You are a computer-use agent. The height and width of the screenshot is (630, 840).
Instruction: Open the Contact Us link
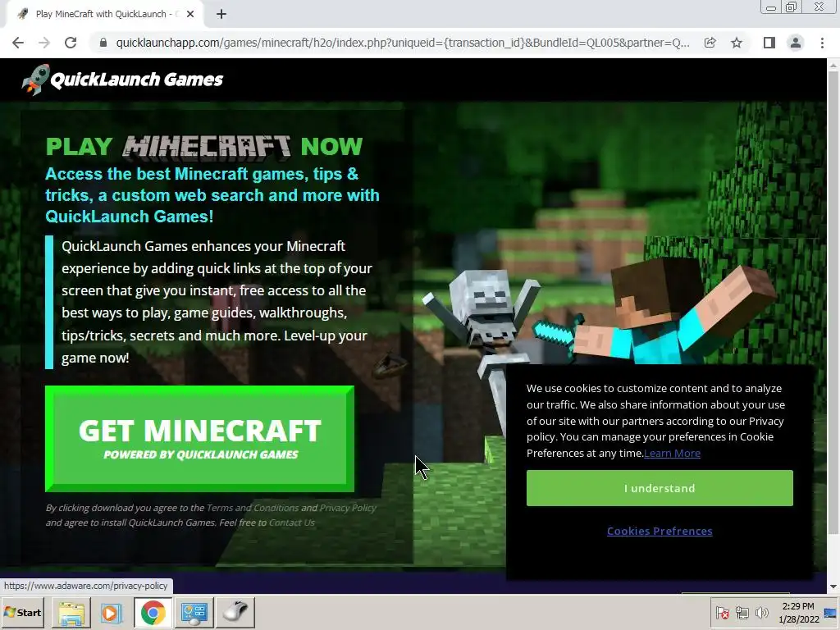291,523
